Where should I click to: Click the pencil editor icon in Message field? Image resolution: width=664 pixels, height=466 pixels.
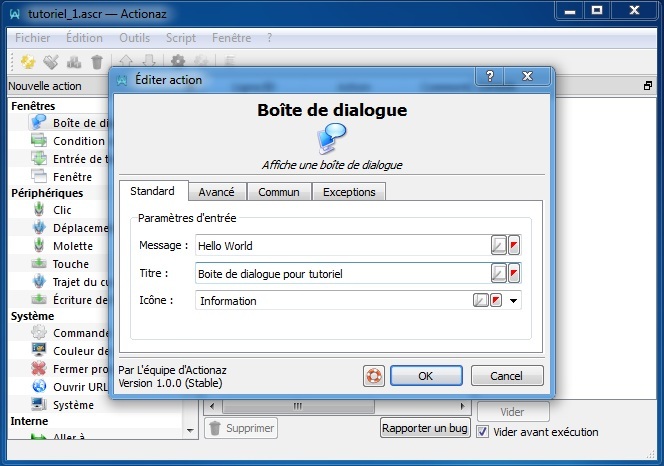[498, 246]
